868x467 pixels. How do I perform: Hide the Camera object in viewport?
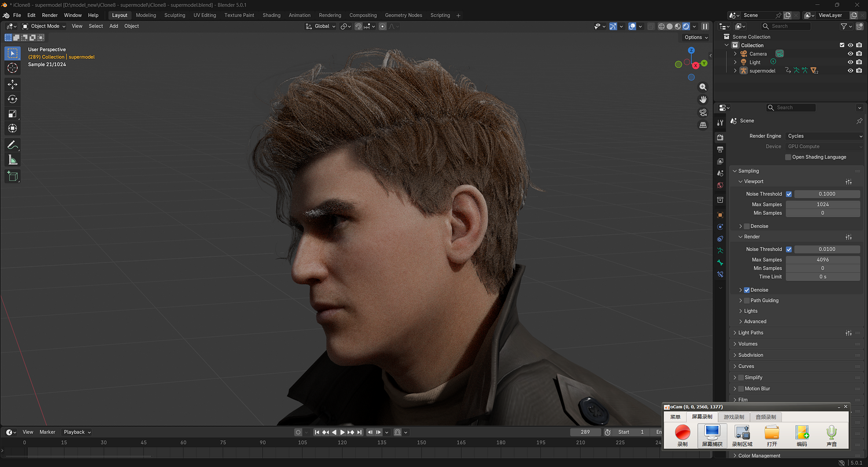851,54
